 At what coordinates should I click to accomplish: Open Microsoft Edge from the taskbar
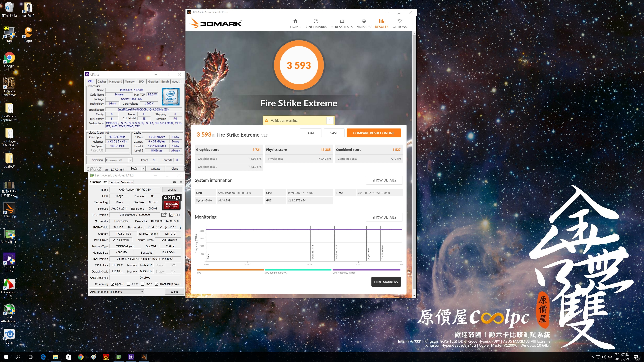click(43, 357)
